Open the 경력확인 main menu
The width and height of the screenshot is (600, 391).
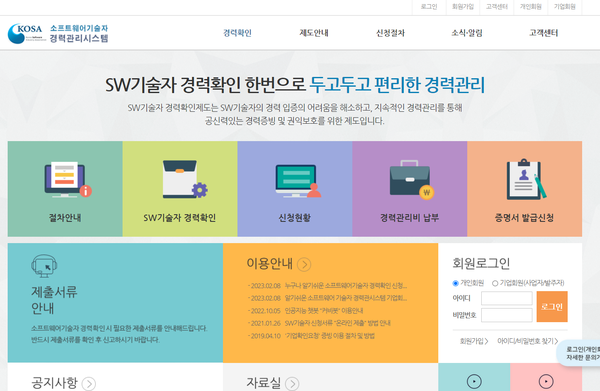pos(237,33)
